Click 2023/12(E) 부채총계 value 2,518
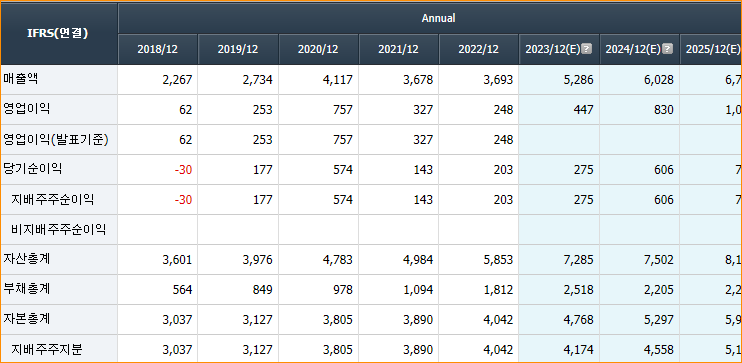The height and width of the screenshot is (363, 742). coord(578,290)
